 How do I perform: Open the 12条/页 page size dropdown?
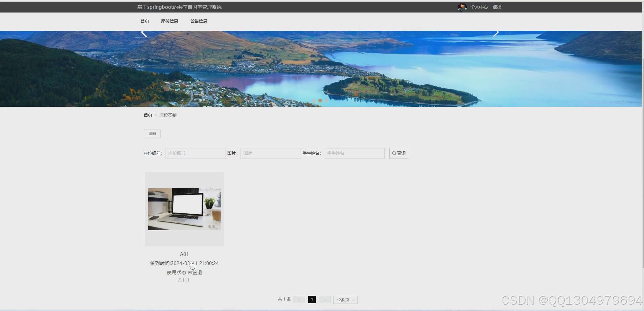pos(345,300)
